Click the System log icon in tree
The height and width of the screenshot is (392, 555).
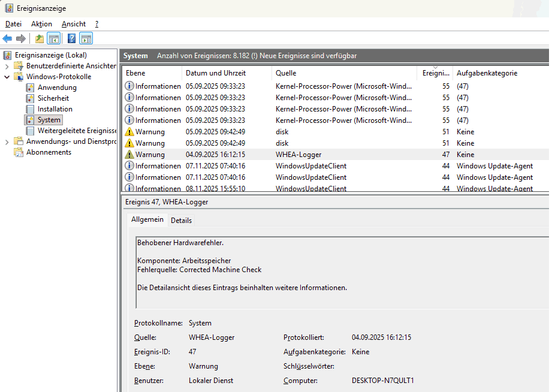pos(31,120)
